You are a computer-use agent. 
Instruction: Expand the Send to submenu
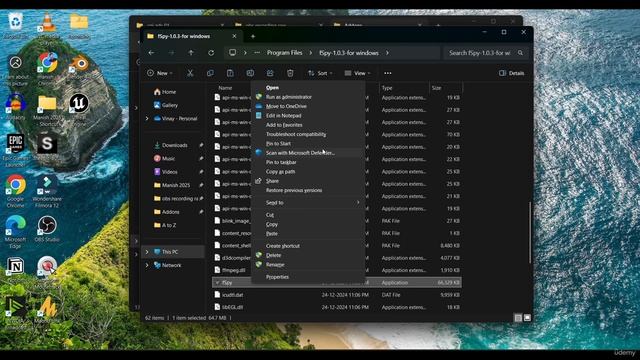pyautogui.click(x=308, y=202)
